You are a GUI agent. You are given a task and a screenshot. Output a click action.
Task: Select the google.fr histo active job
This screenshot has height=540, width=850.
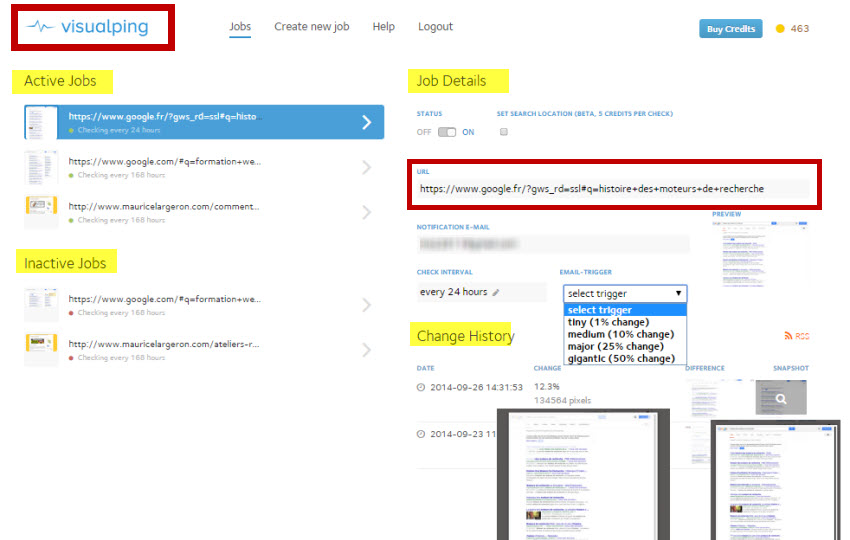click(x=204, y=122)
